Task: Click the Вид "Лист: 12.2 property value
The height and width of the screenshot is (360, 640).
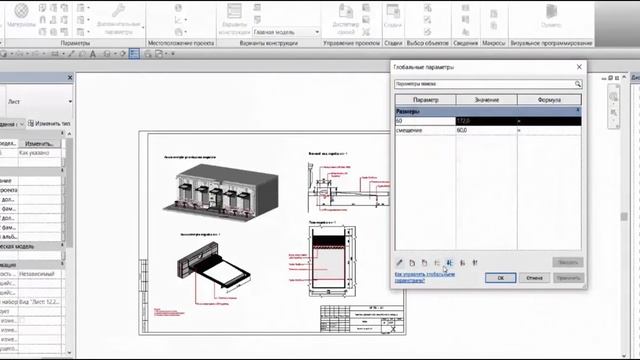Action: coord(40,302)
